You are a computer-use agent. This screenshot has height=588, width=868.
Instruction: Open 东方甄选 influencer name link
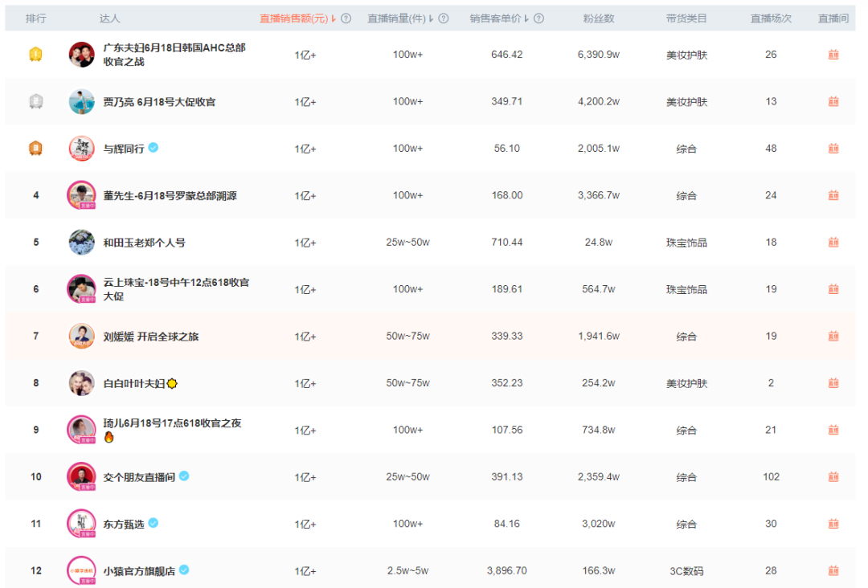click(x=124, y=524)
